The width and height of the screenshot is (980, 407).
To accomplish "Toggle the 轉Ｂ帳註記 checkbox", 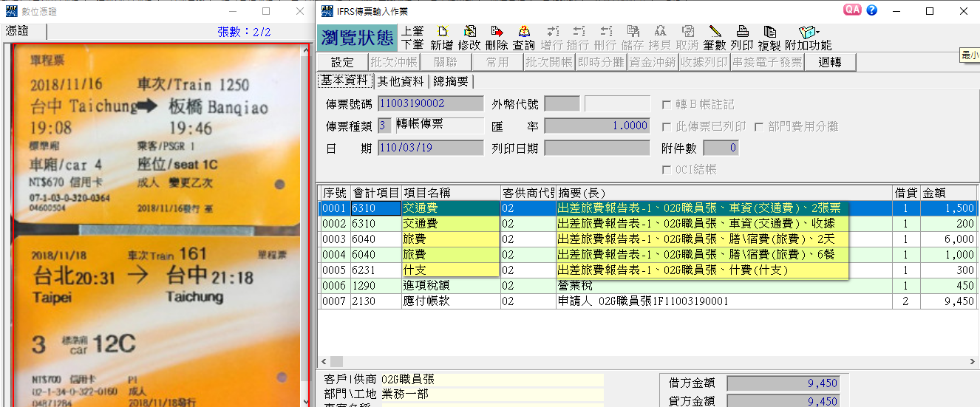I will (666, 105).
